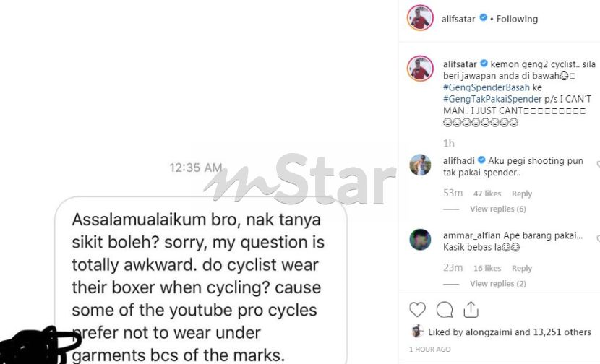Open the alongzaimi username in liked by
Image resolution: width=600 pixels, height=364 pixels.
(x=488, y=332)
